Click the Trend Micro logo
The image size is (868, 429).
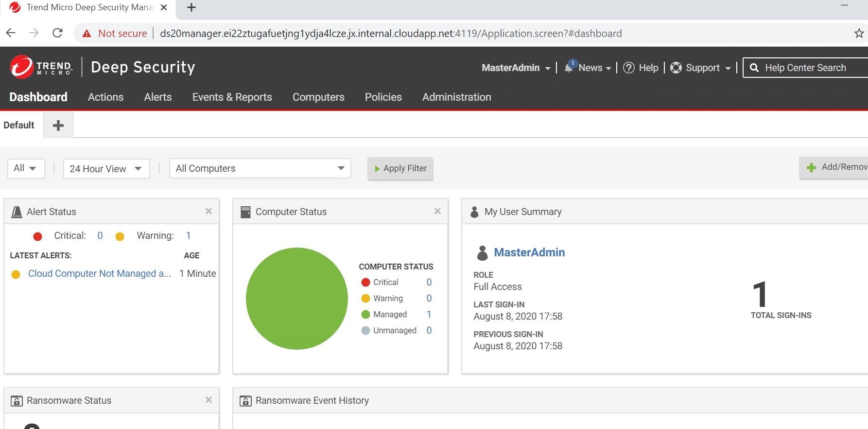point(41,67)
